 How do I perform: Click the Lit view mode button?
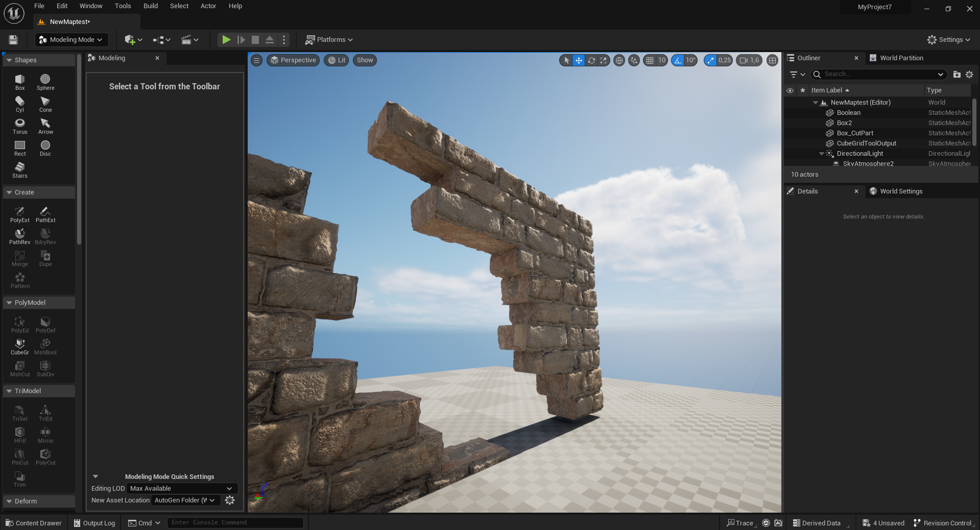pos(337,60)
